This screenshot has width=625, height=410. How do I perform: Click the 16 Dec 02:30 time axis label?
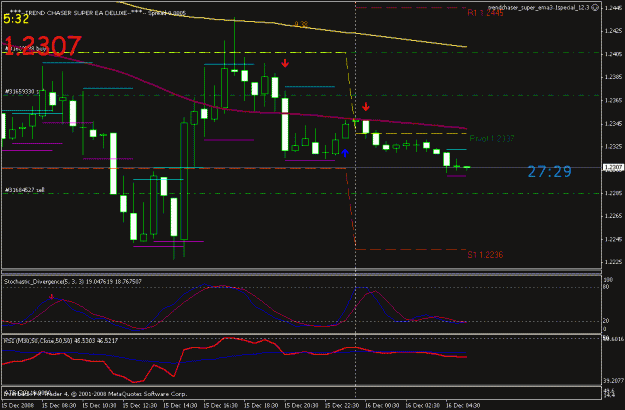coord(423,405)
